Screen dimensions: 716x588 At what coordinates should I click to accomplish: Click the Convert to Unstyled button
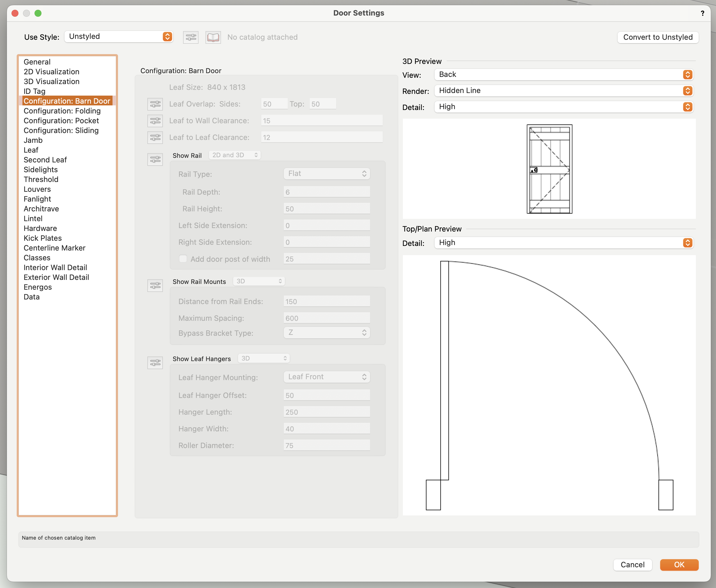tap(657, 37)
